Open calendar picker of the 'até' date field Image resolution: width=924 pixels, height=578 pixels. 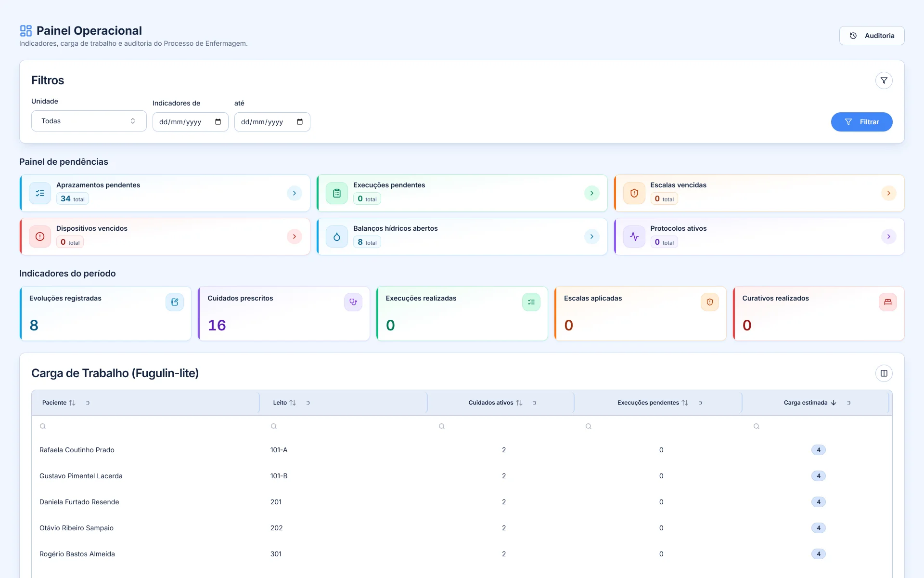tap(300, 122)
